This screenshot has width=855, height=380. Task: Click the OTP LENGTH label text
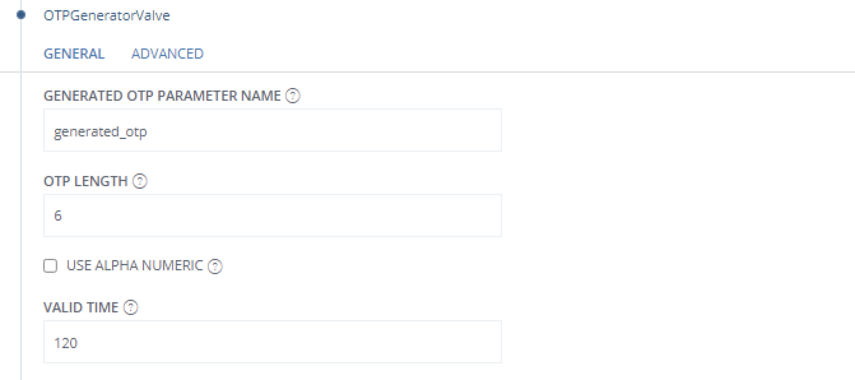tap(86, 182)
